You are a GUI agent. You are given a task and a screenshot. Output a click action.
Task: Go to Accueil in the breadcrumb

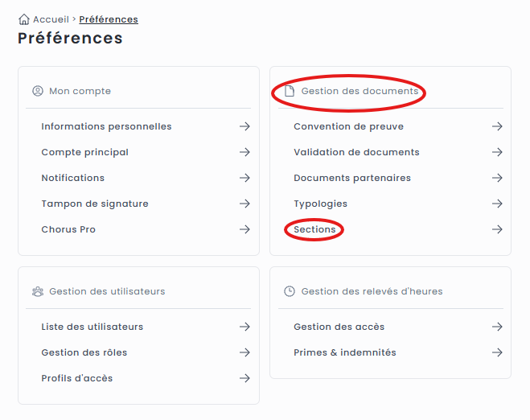click(x=51, y=19)
